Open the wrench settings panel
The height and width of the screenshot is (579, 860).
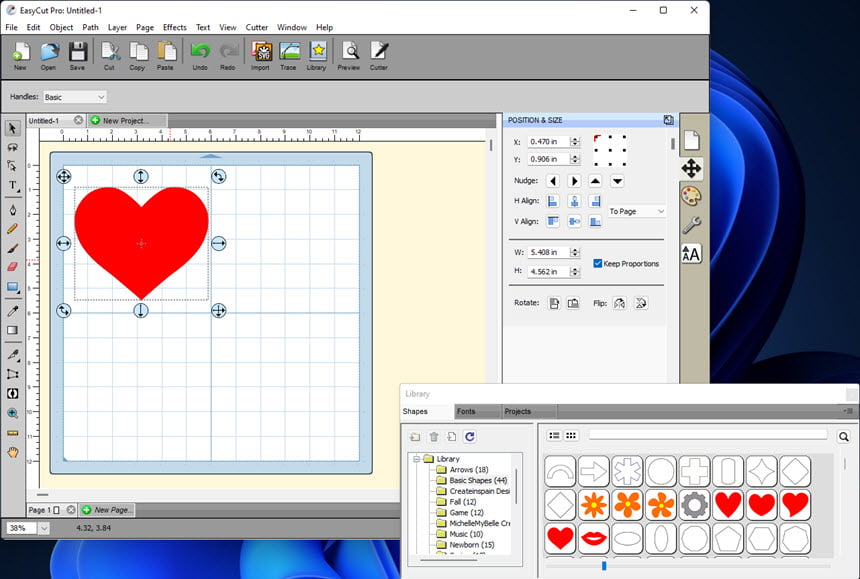691,225
